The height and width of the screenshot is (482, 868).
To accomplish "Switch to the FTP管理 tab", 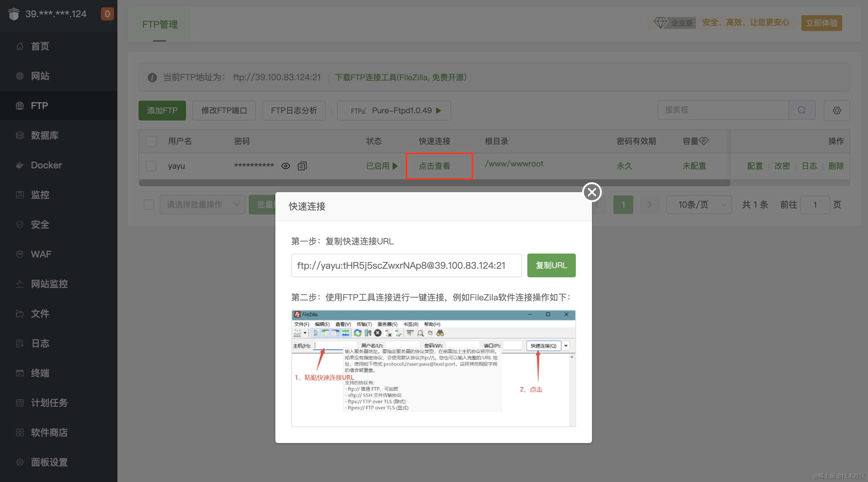I will tap(160, 24).
